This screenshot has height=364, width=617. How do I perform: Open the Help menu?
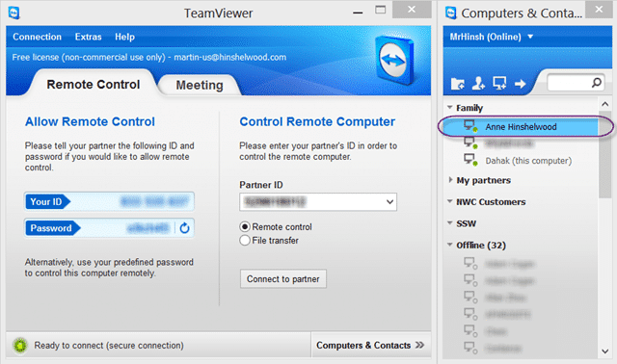[x=124, y=37]
